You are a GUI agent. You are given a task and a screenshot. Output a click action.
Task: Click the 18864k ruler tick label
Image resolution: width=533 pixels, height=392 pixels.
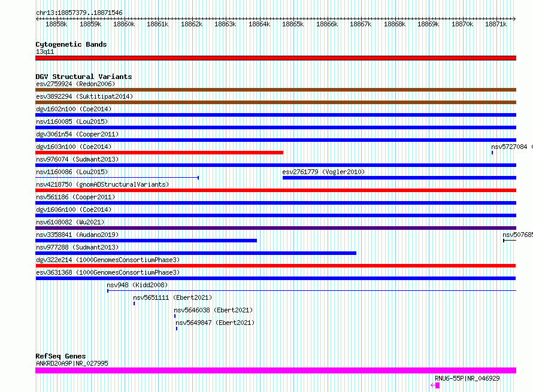coord(259,24)
